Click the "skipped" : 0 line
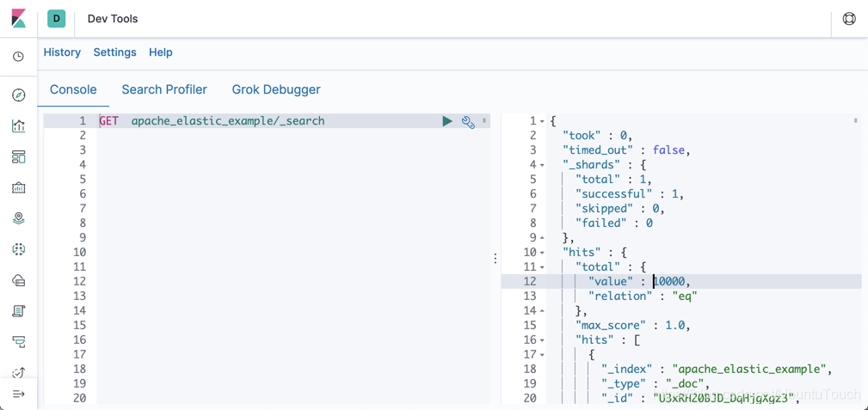Screen dimensions: 868x410 point(619,209)
